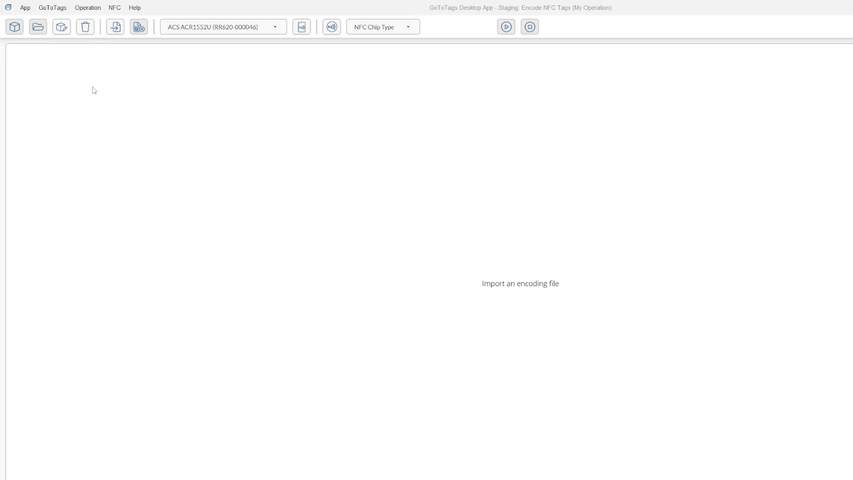This screenshot has width=853, height=480.
Task: Click the save operation box icon
Action: pos(62,27)
